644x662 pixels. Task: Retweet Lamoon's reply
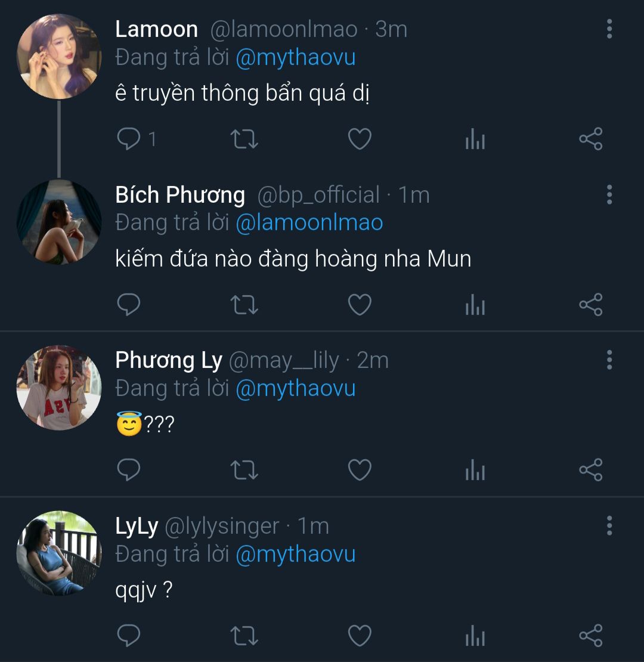pos(244,140)
